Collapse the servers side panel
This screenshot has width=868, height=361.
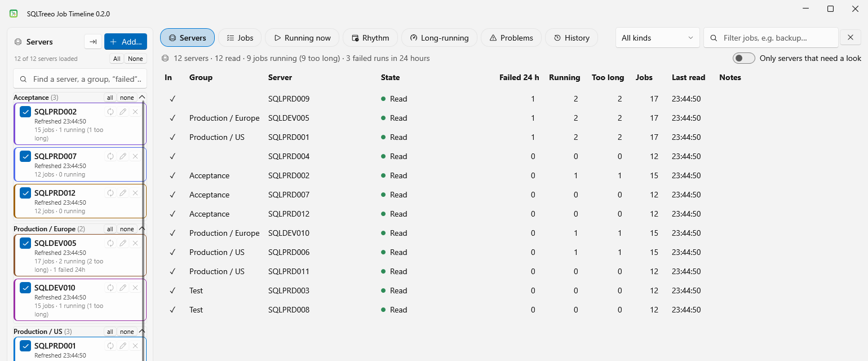tap(93, 42)
